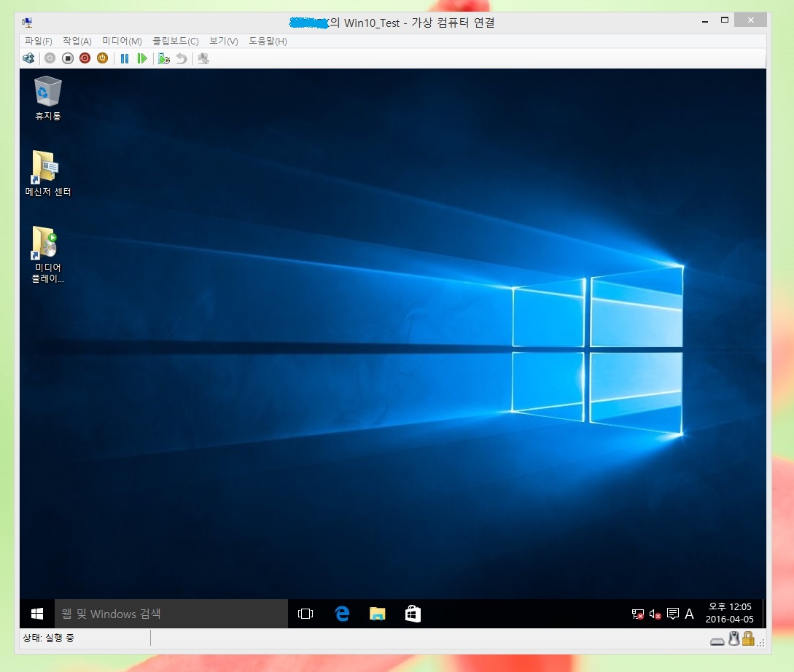Click the network disconnected tray icon
The image size is (794, 672).
coord(637,614)
